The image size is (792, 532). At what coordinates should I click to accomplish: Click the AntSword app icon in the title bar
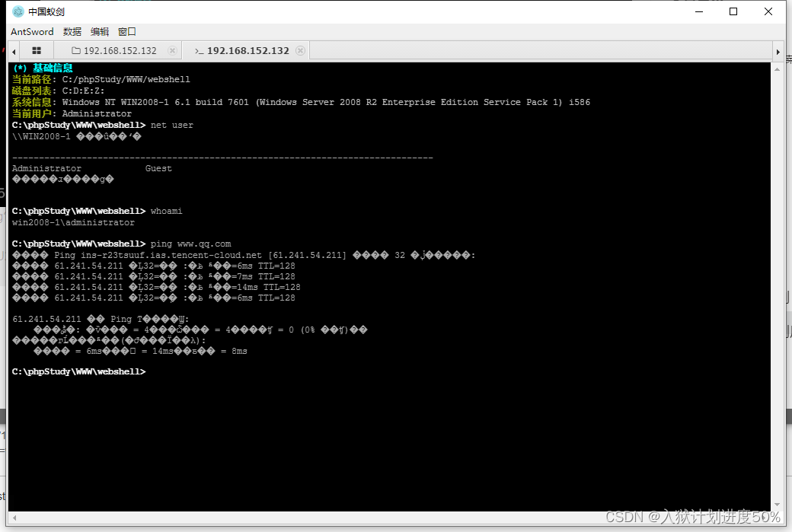[18, 11]
